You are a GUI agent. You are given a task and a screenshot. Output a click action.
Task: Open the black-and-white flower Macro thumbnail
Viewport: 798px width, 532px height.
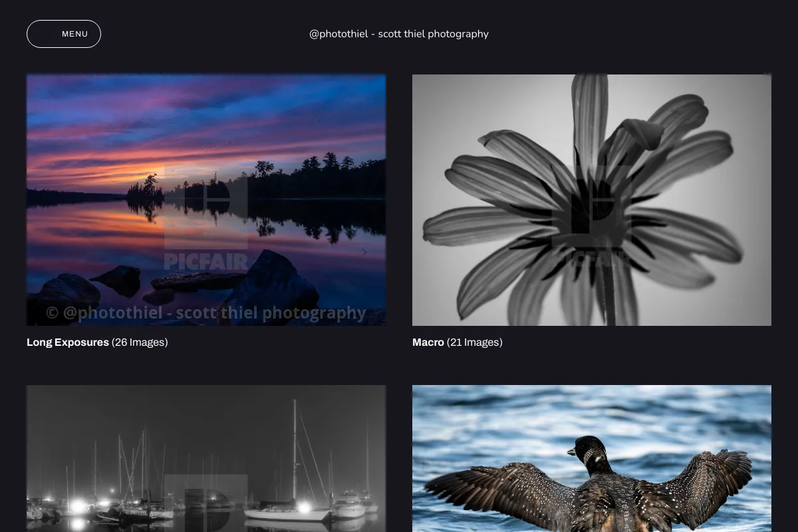click(592, 199)
